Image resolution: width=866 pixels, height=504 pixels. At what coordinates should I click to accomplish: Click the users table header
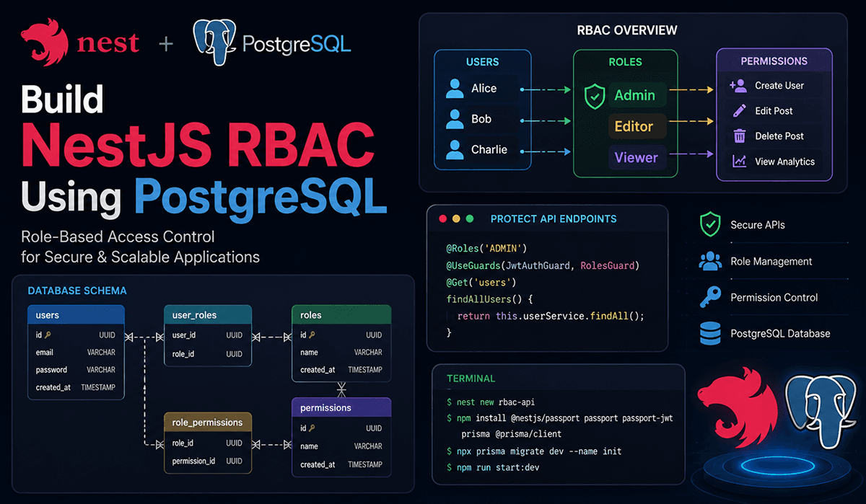[76, 315]
